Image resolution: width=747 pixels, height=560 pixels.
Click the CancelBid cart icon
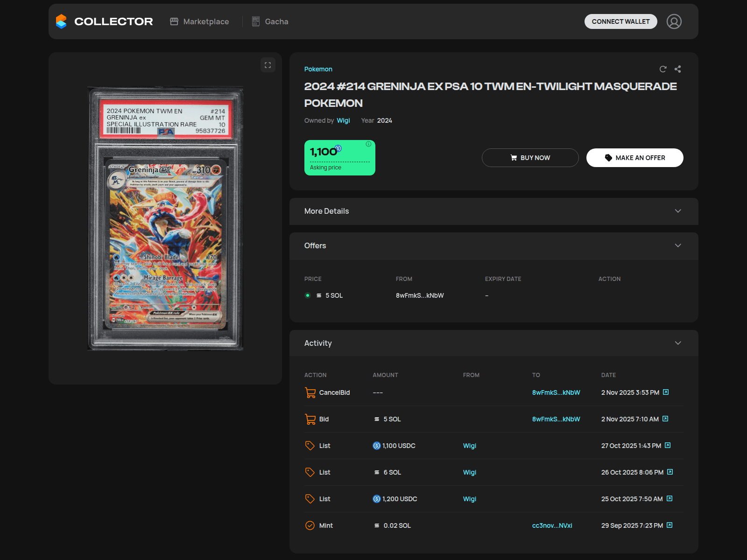coord(310,392)
